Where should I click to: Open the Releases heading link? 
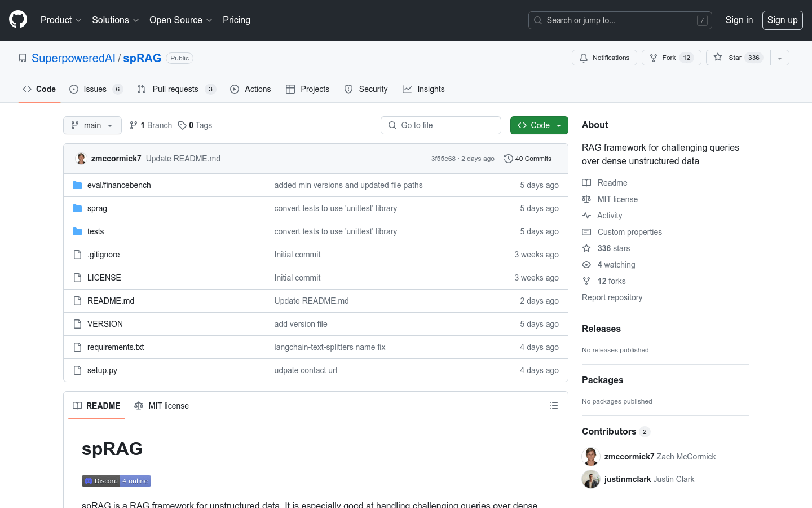tap(601, 329)
